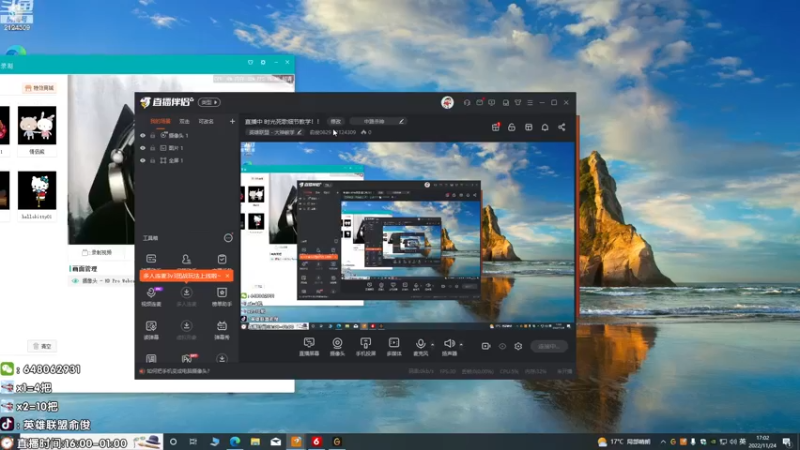This screenshot has width=800, height=450.
Task: Select the two bears sticker in the left window
Action: point(37,126)
